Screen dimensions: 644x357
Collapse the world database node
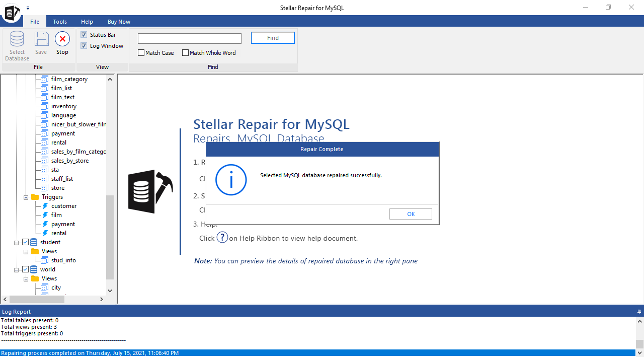coord(16,269)
